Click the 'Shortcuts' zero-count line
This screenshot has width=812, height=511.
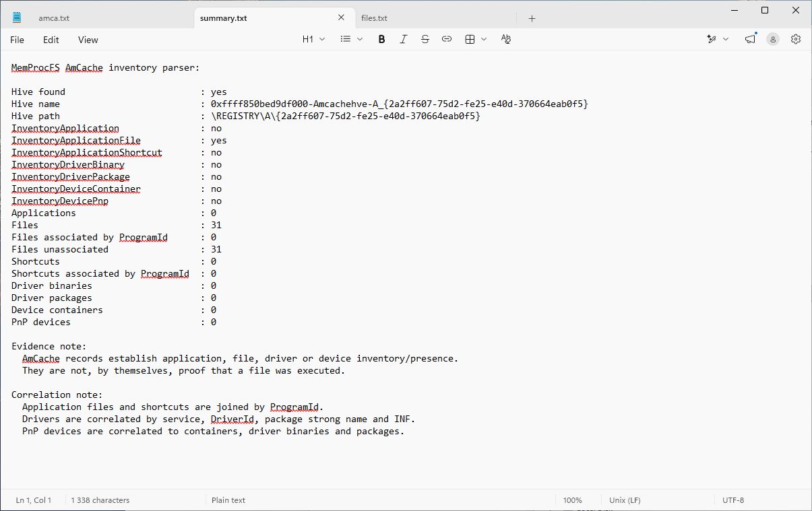click(114, 261)
